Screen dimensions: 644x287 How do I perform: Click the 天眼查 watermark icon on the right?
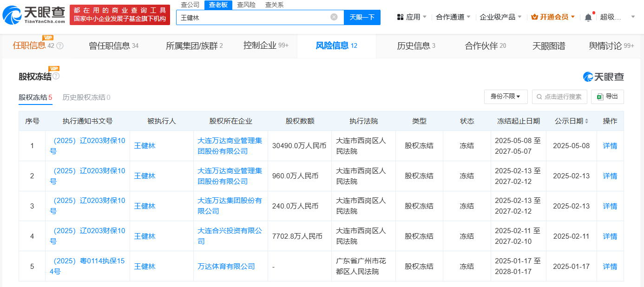click(588, 77)
